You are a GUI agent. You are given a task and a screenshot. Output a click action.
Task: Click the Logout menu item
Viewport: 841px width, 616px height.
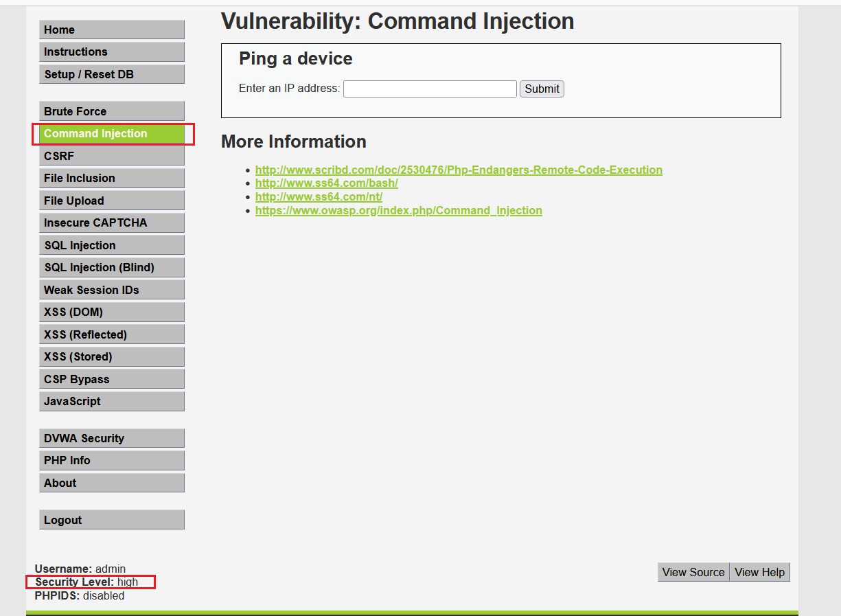(111, 520)
